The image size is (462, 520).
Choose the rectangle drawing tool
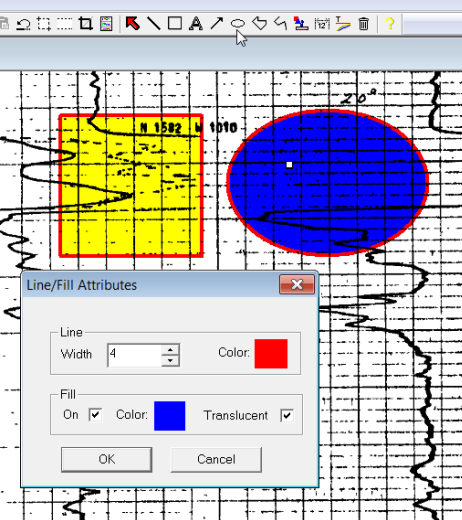click(x=175, y=23)
